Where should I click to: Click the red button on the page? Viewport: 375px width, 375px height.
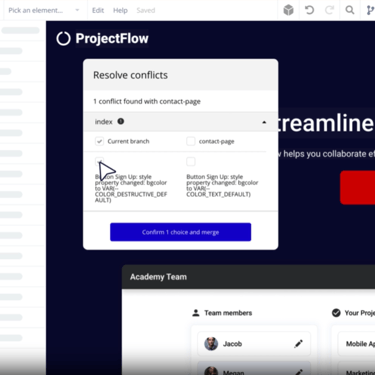tap(357, 187)
